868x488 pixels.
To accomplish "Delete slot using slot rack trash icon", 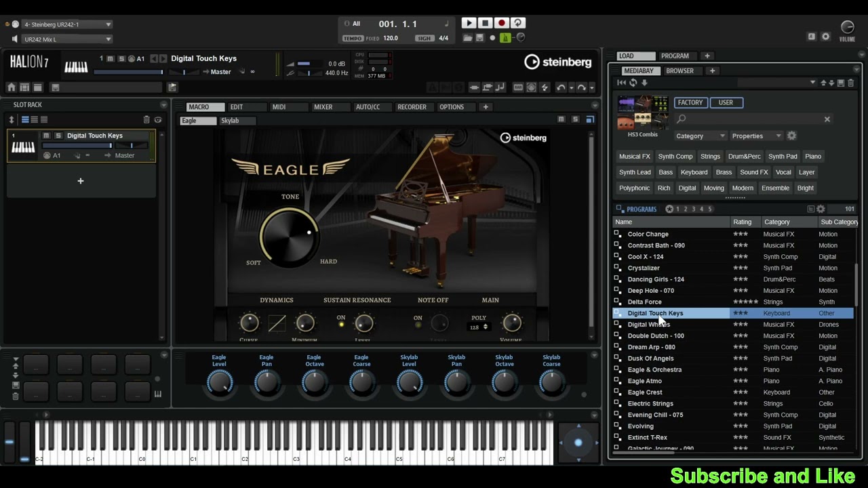I will pos(146,120).
